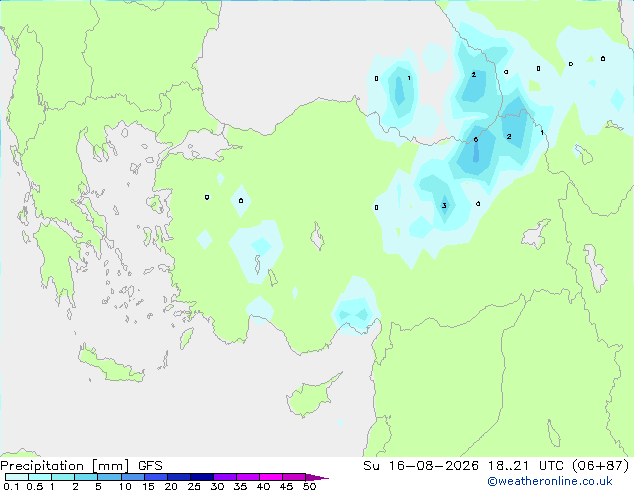Select legend swatch between 25 and 30
This screenshot has width=634, height=490.
pyautogui.click(x=201, y=477)
